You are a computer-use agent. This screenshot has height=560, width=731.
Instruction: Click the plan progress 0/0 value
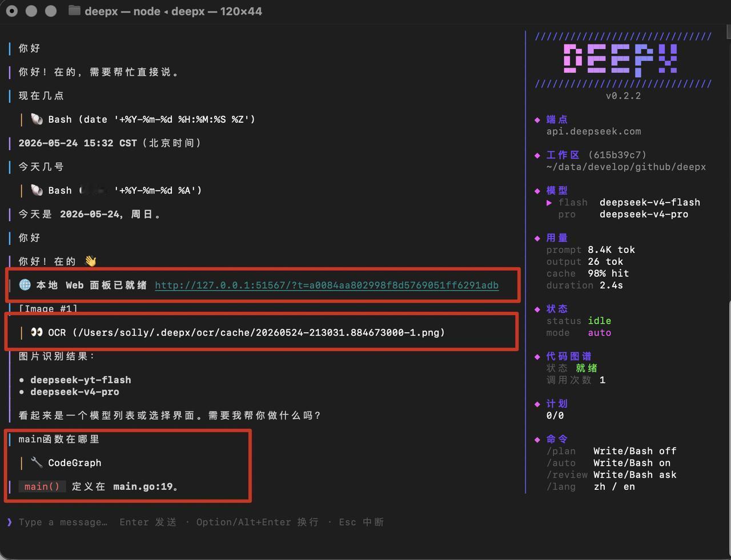click(555, 416)
